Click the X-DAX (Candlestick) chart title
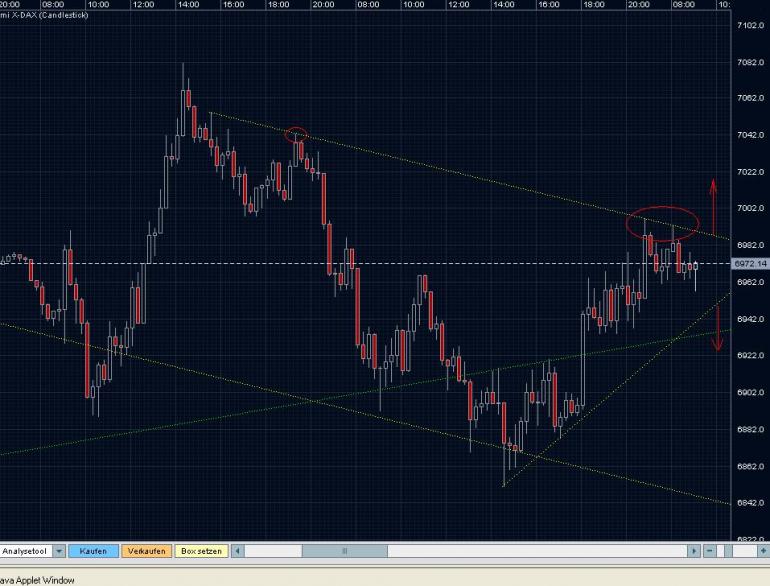 [x=44, y=15]
